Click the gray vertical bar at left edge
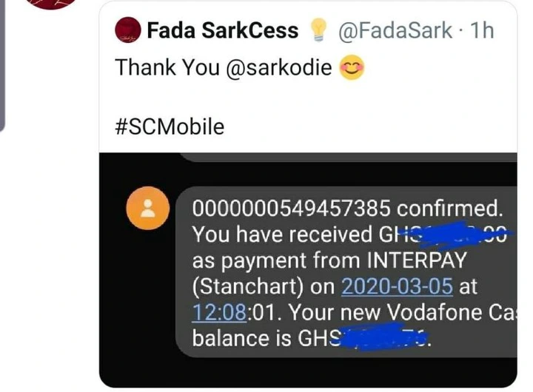Screen dimensions: 533x392 point(2,64)
